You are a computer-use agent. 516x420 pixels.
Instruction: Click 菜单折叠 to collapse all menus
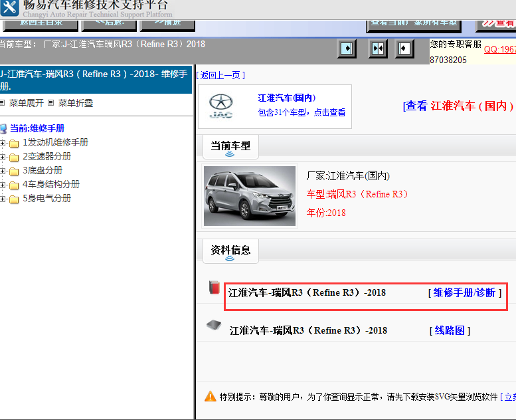tap(76, 103)
